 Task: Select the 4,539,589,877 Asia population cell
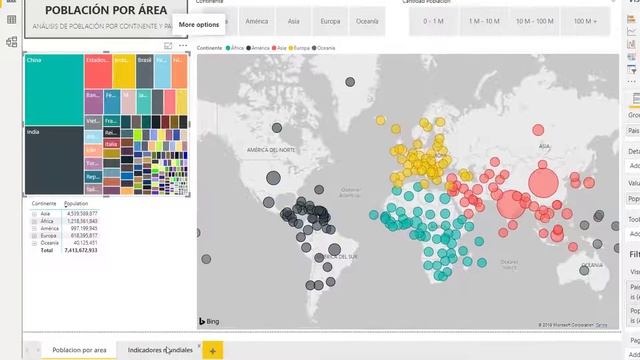[x=82, y=214]
